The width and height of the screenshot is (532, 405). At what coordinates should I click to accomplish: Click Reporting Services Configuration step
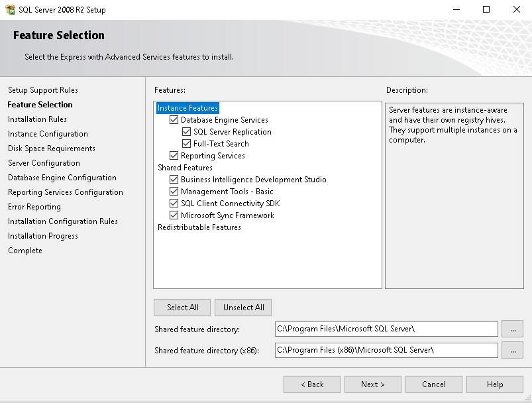(66, 192)
